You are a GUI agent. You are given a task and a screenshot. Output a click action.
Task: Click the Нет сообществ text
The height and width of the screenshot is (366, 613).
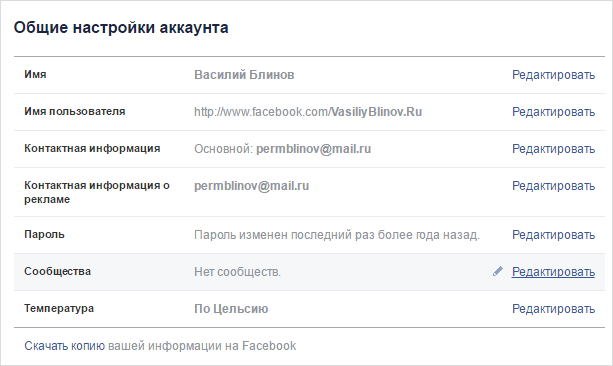(237, 272)
